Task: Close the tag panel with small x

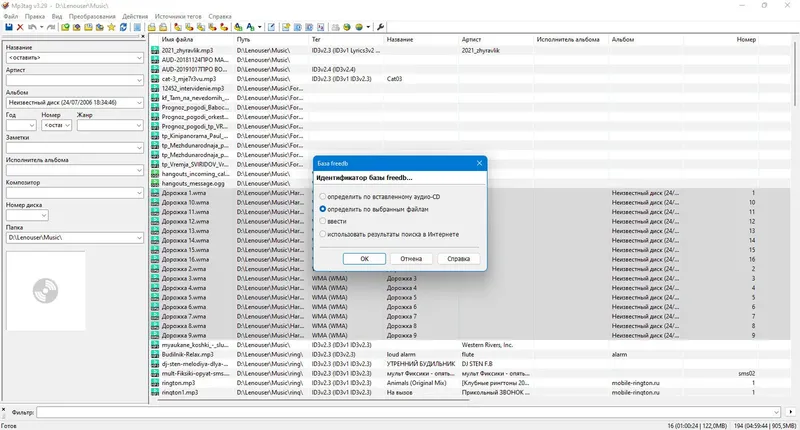Action: pyautogui.click(x=142, y=37)
